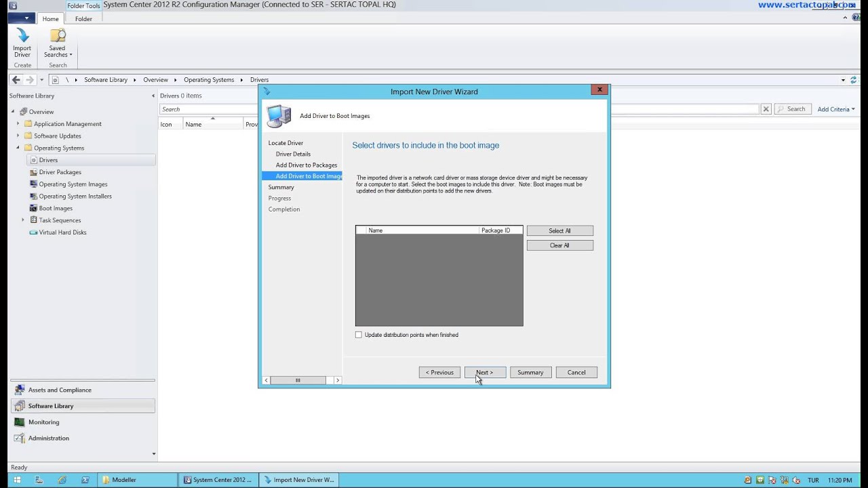Select the Operating Systems folder icon
This screenshot has width=868, height=488.
28,148
